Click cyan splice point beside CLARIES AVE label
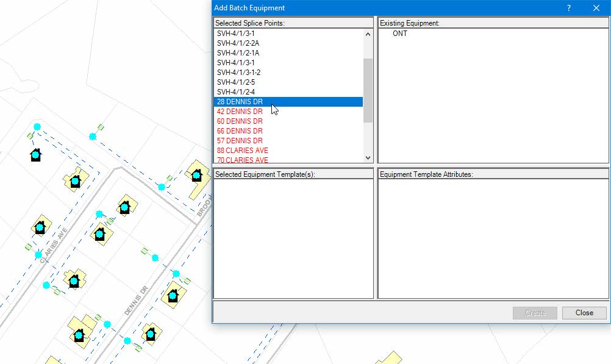The height and width of the screenshot is (364, 611). (38, 255)
